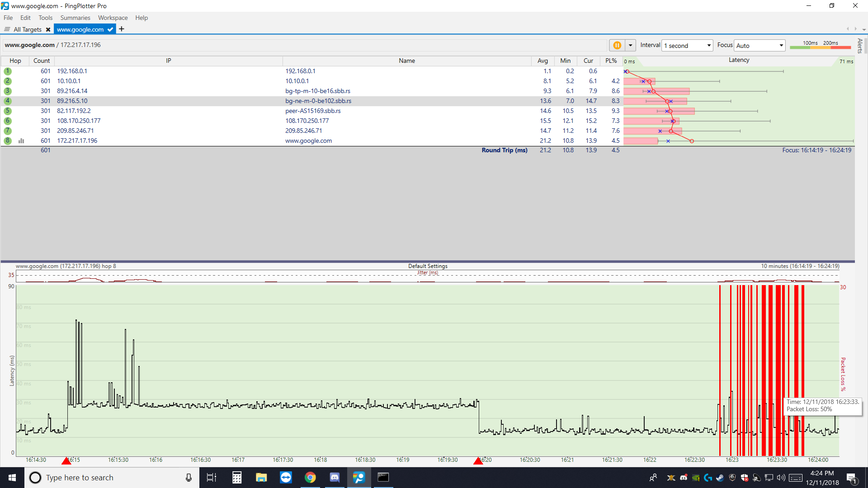The height and width of the screenshot is (488, 868).
Task: Open the Focus combo box set to Auto
Action: [759, 45]
